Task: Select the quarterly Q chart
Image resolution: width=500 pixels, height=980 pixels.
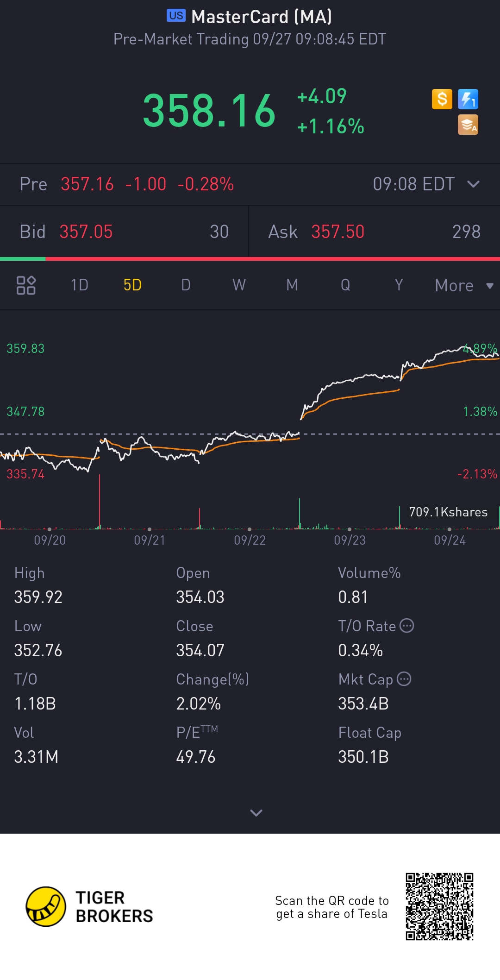Action: (345, 285)
